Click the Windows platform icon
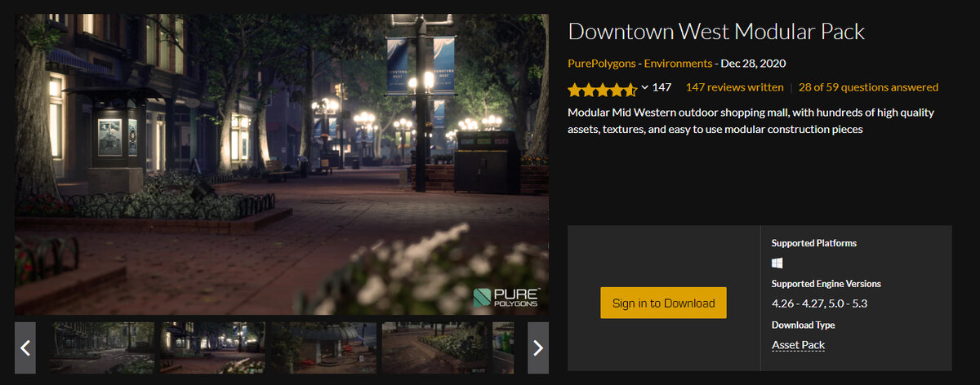 coord(777,263)
